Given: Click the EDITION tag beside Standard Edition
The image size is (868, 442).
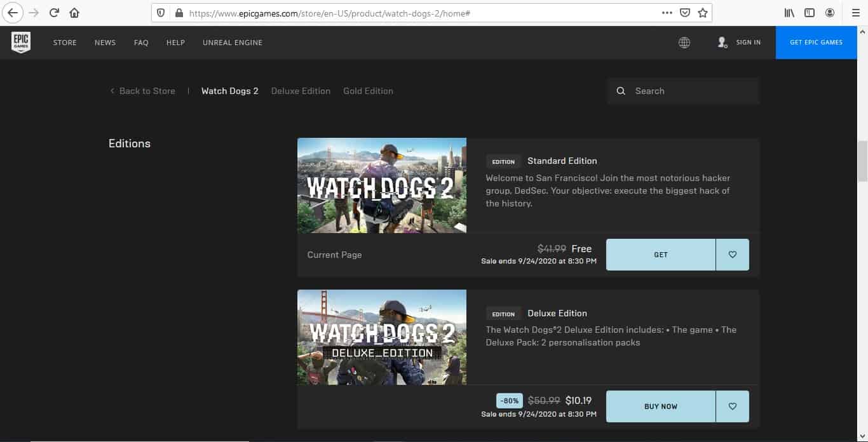Looking at the screenshot, I should [x=503, y=161].
